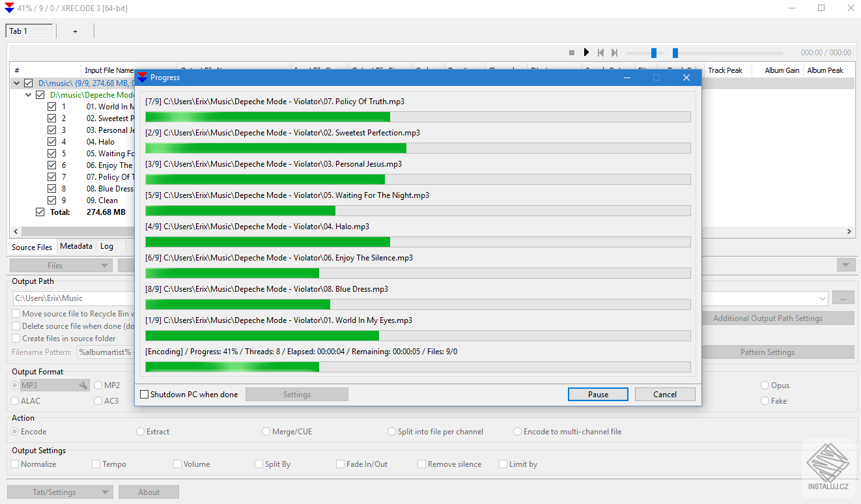Screen dimensions: 861x504
Task: Click the next track icon
Action: click(x=614, y=53)
